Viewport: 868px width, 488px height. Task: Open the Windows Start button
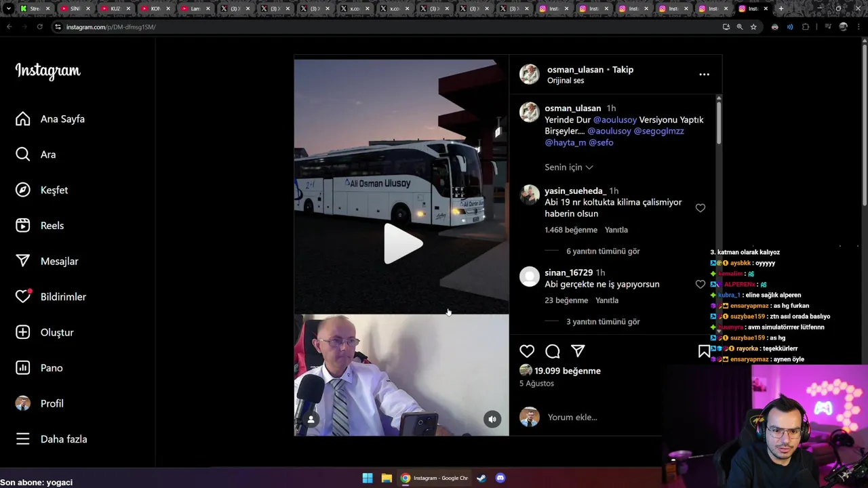tap(368, 478)
